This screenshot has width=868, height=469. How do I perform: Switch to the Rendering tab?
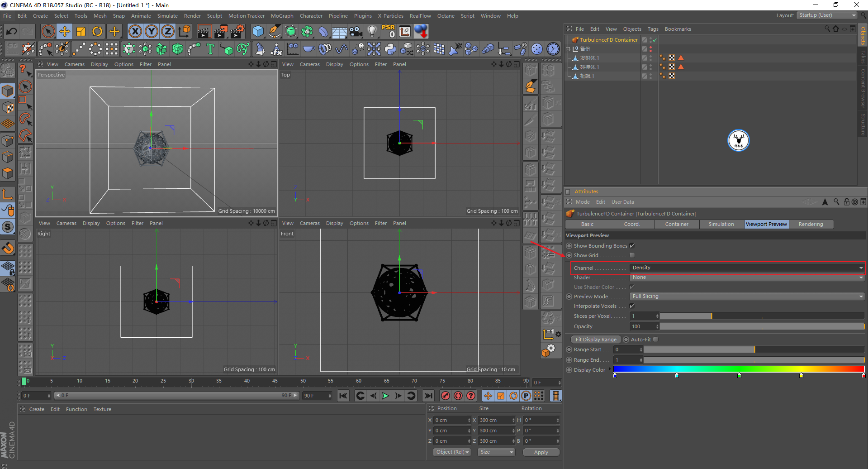(811, 224)
